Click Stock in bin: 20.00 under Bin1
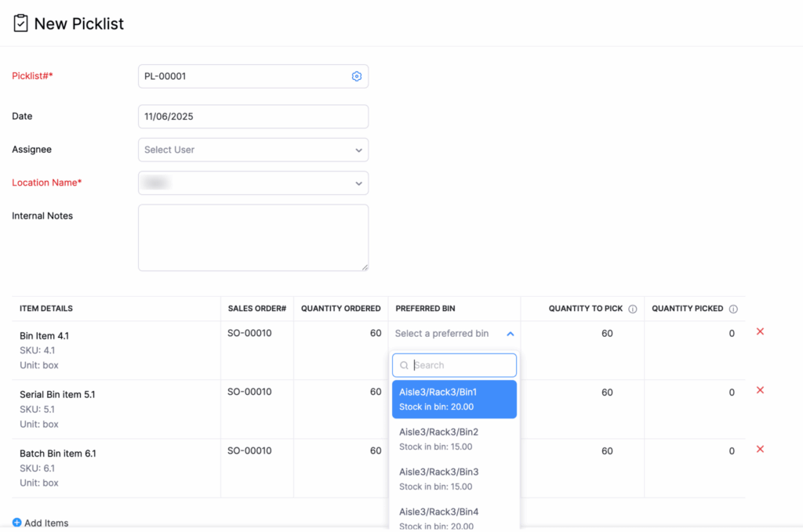803x532 pixels. (x=436, y=407)
